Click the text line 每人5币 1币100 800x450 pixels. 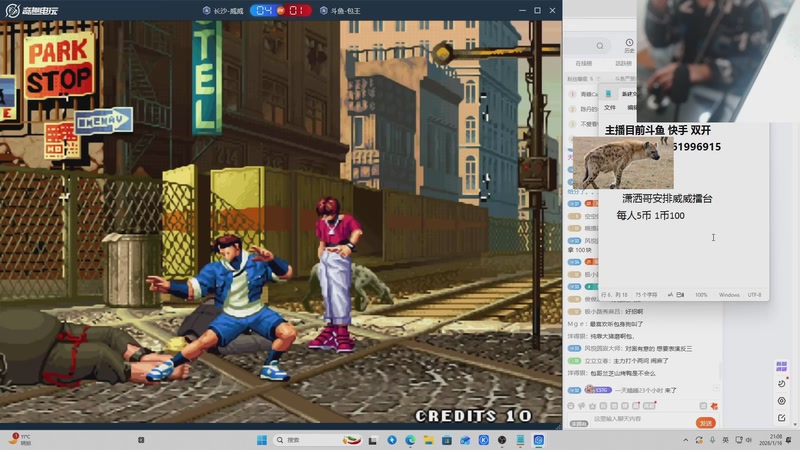(651, 215)
